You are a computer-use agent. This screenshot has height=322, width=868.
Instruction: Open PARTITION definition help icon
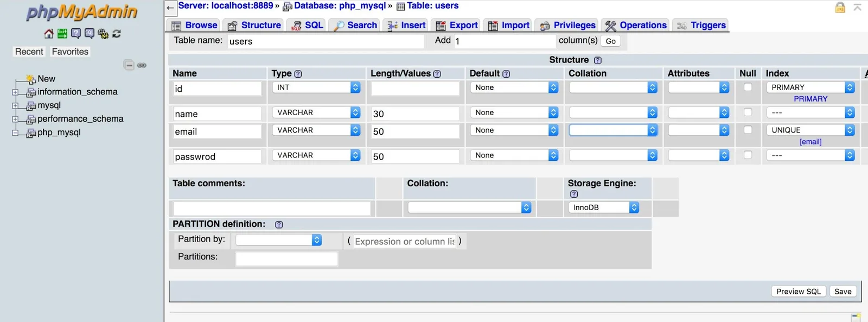(279, 224)
